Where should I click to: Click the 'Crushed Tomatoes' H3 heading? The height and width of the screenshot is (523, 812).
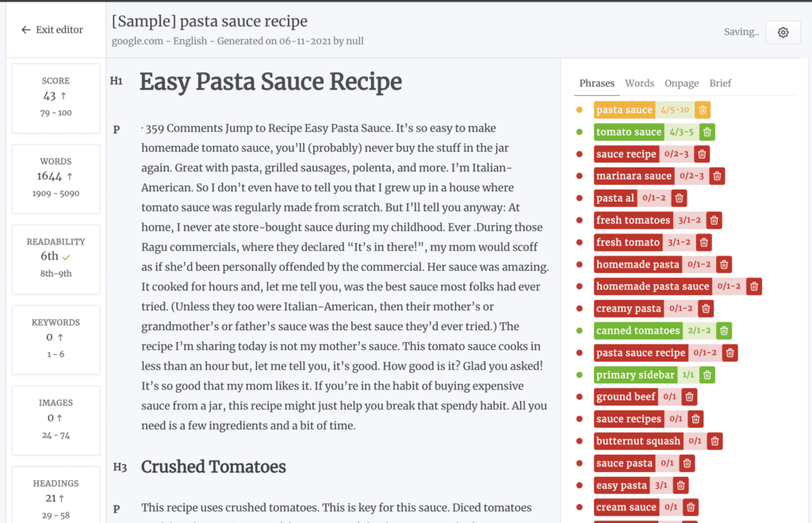pos(213,467)
